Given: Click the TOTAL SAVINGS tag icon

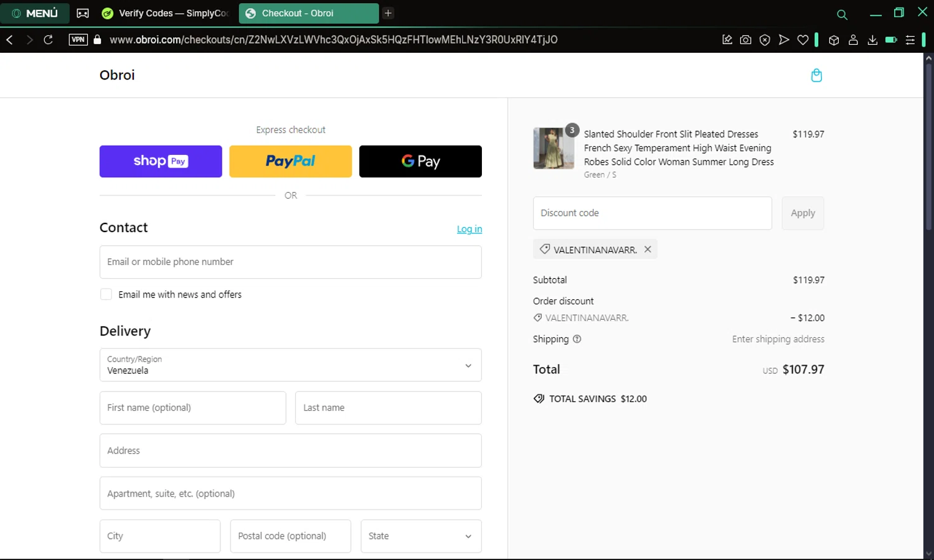Looking at the screenshot, I should 539,399.
